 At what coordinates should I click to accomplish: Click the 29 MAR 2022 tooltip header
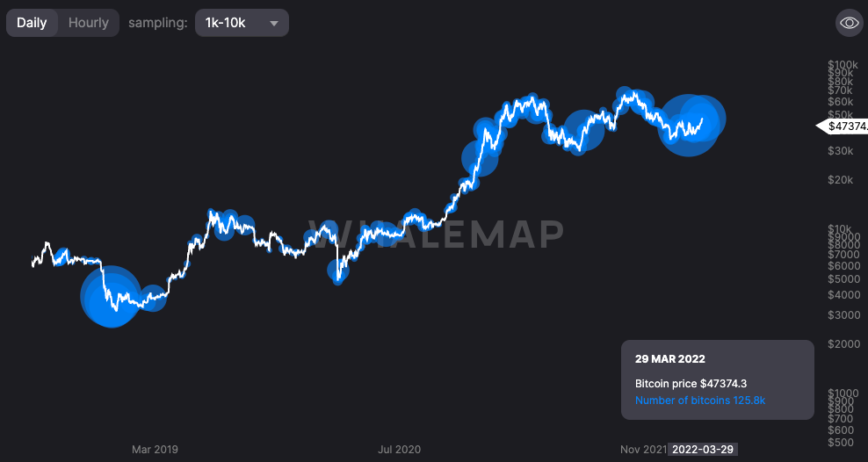coord(669,359)
